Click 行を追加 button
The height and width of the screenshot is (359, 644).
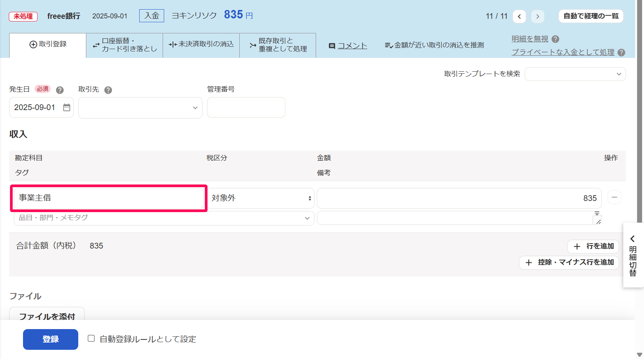593,246
